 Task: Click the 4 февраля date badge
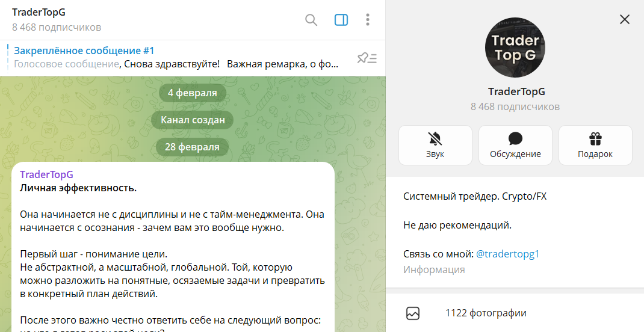tap(192, 93)
